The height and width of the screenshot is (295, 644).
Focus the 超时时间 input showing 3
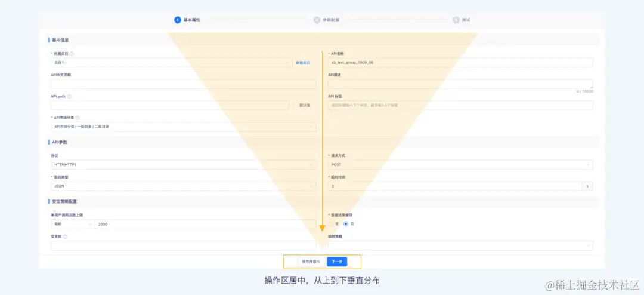[454, 186]
